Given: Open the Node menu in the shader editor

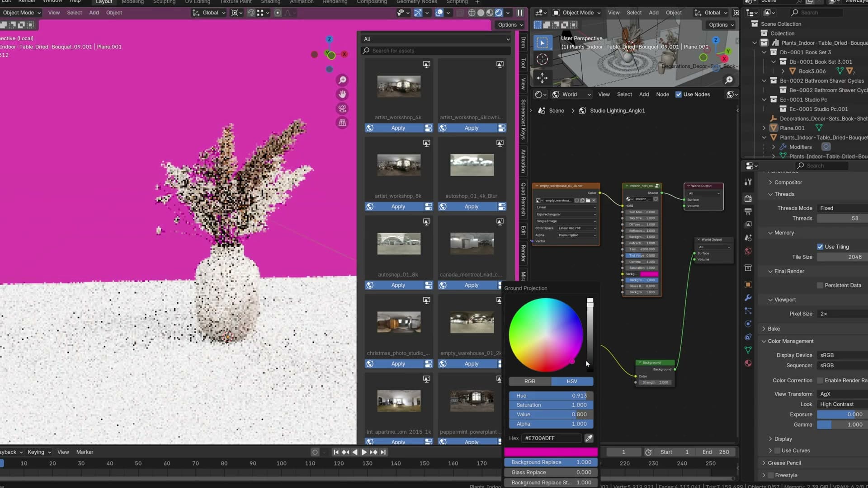Looking at the screenshot, I should point(662,94).
